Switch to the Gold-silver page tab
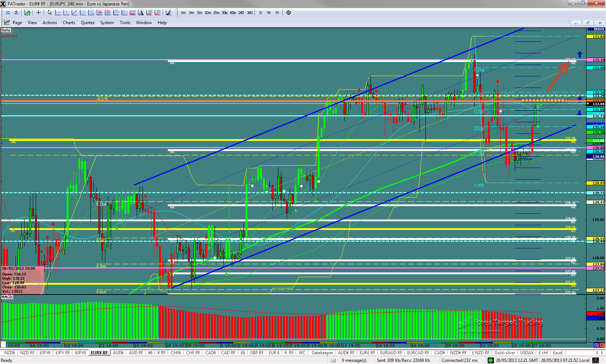This screenshot has height=364, width=606. (505, 353)
